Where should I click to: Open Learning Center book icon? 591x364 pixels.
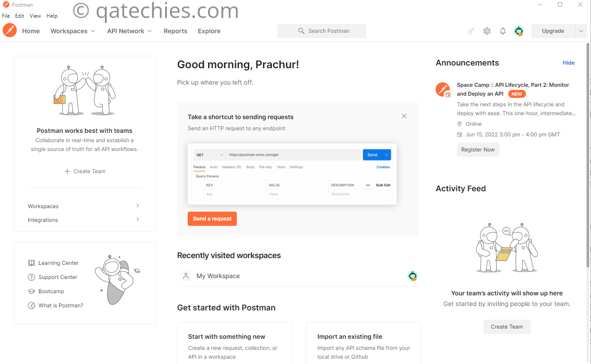[31, 263]
